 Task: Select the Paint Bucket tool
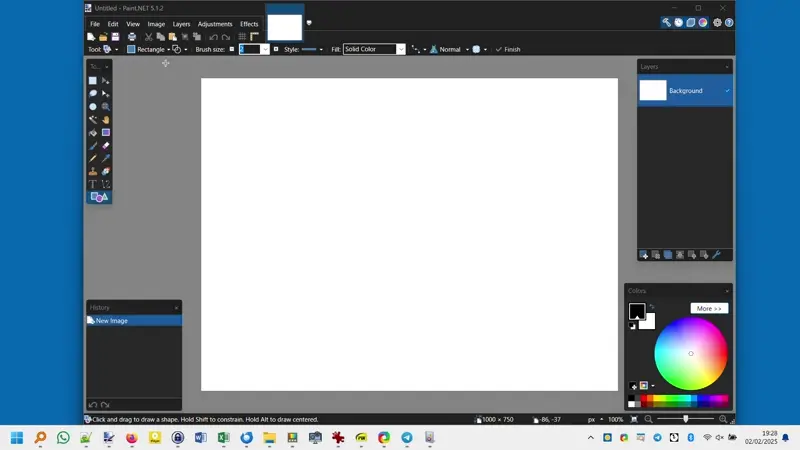pos(92,133)
